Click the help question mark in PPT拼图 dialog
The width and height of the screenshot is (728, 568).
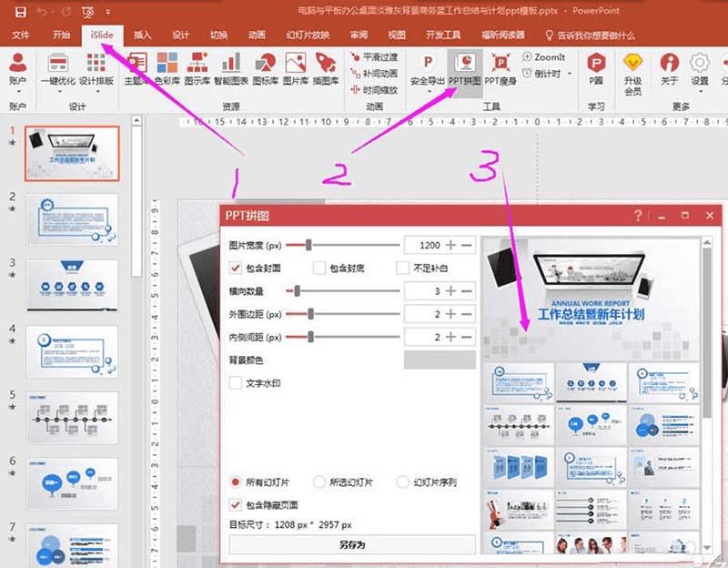point(638,215)
